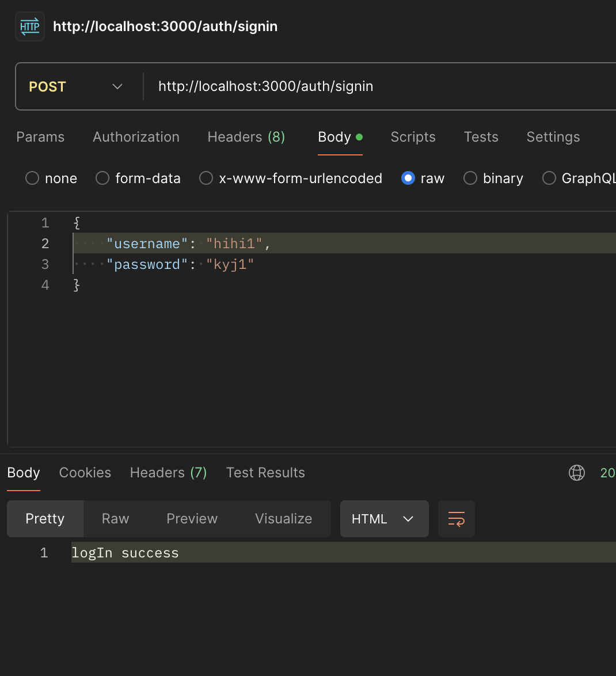This screenshot has height=676, width=616.
Task: Select the binary body radio button
Action: pos(470,178)
